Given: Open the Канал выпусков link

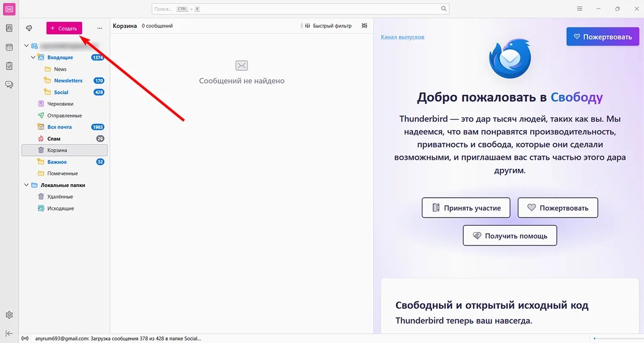Looking at the screenshot, I should point(402,37).
